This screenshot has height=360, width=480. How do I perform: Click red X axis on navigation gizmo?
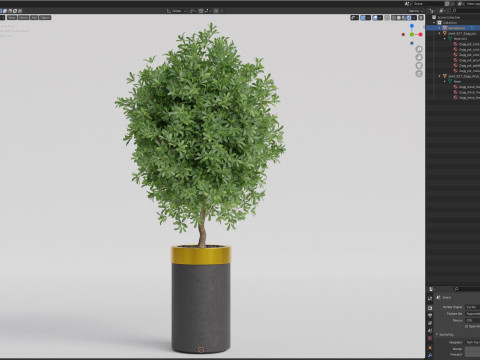click(421, 34)
